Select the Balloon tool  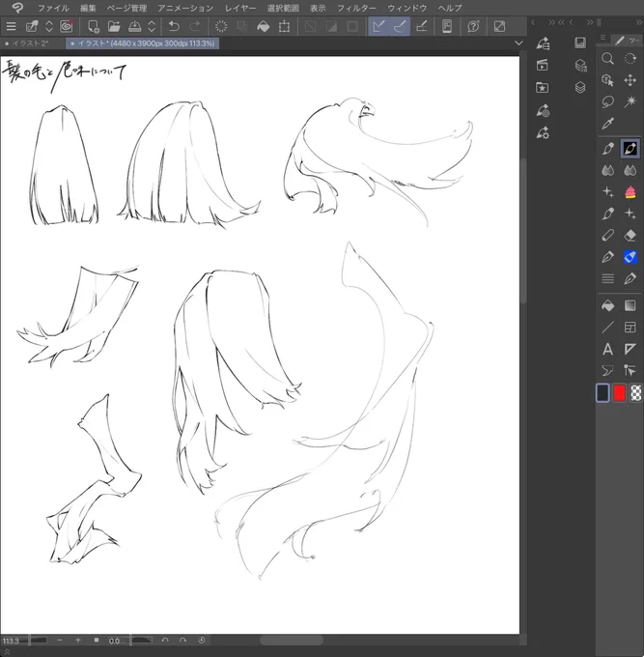607,370
